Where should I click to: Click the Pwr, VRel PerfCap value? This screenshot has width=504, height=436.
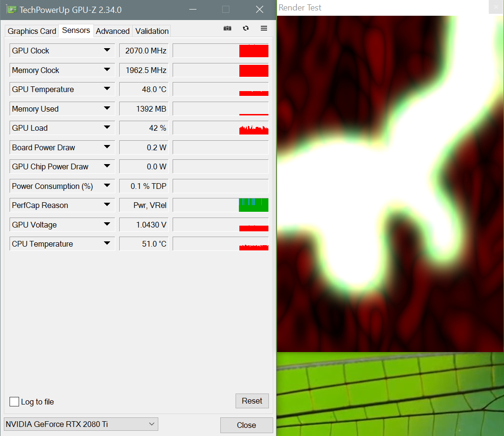point(144,205)
